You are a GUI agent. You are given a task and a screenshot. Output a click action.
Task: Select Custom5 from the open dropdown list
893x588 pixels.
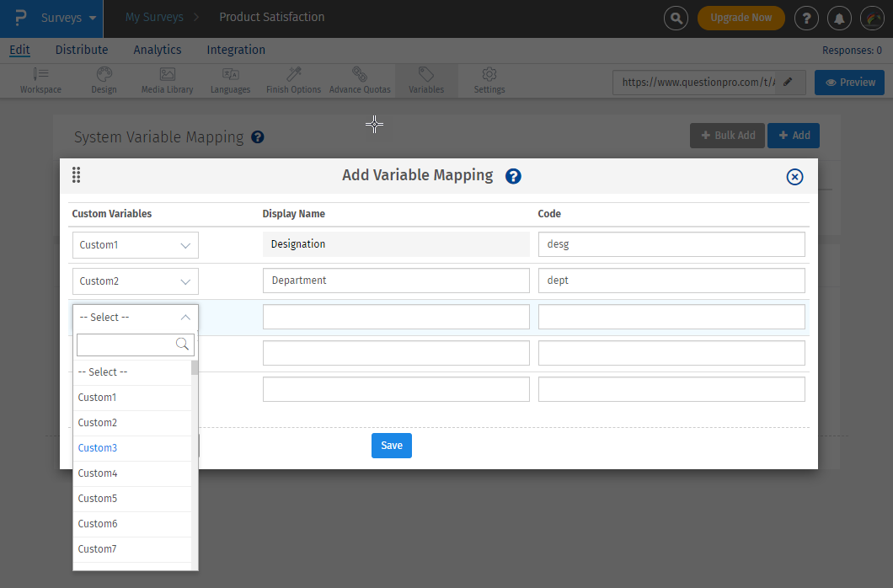tap(97, 498)
